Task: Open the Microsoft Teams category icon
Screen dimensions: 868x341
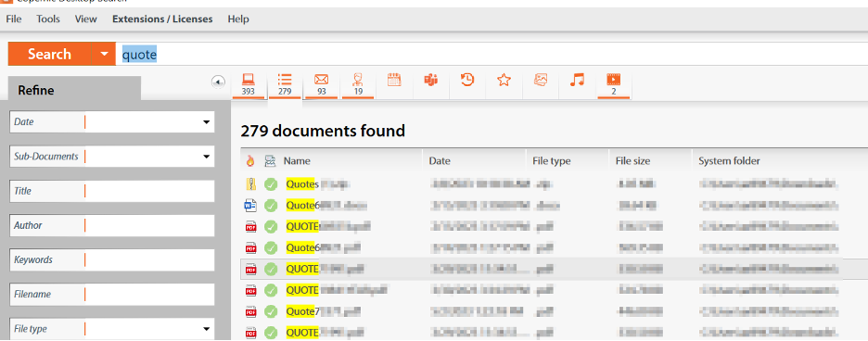Action: point(430,81)
